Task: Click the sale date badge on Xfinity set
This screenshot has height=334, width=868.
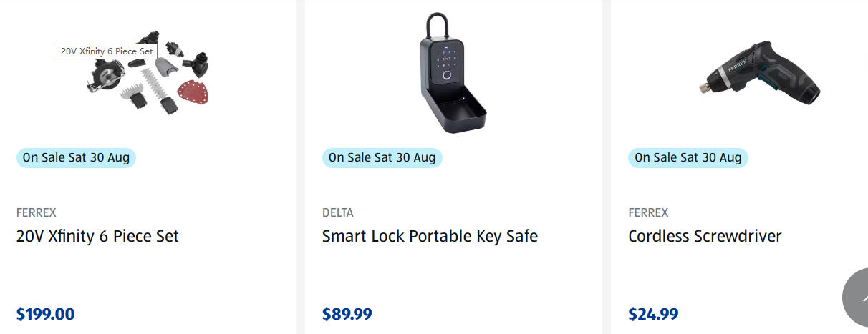Action: coord(76,157)
